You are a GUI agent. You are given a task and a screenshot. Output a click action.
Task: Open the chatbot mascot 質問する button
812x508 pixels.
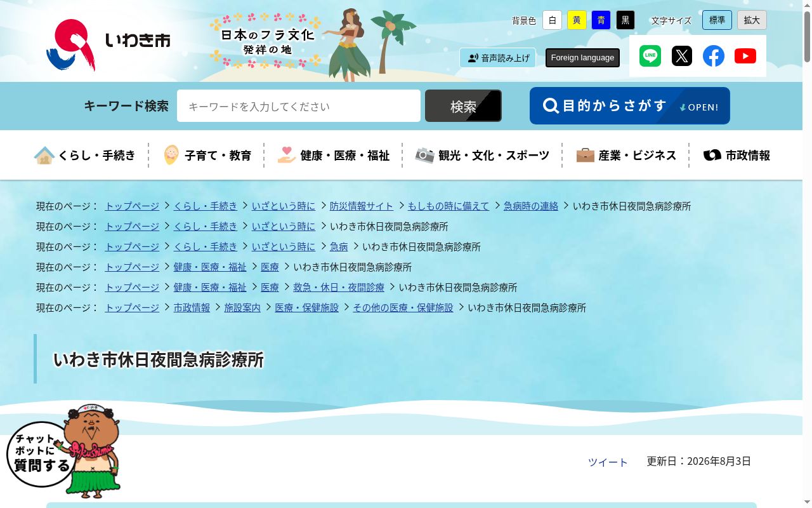[63, 452]
